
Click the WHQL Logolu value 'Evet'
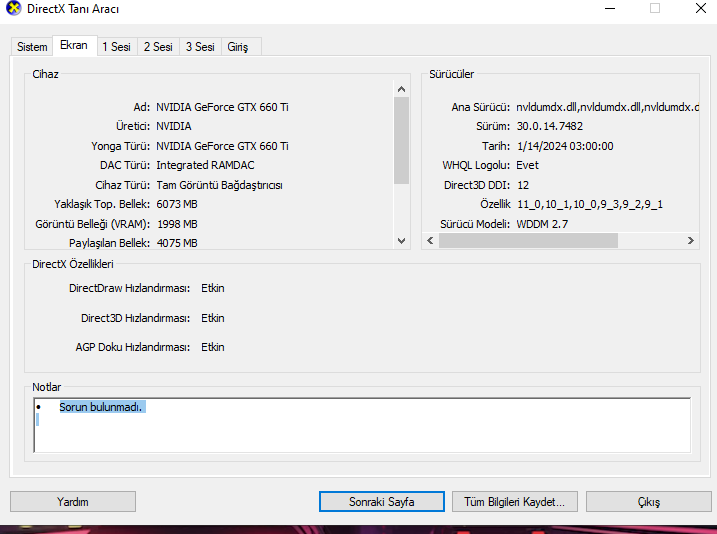tap(528, 165)
